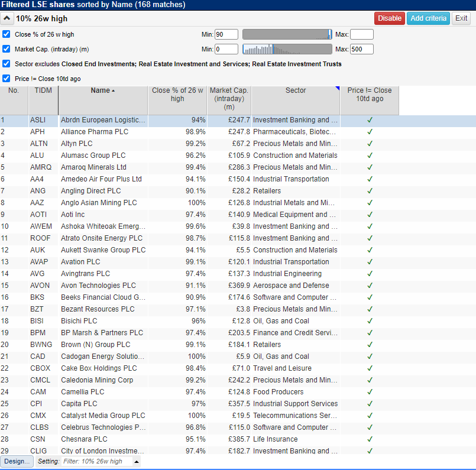Screen dimensions: 476x470
Task: Click the green tick for Capita PLC
Action: (x=370, y=404)
